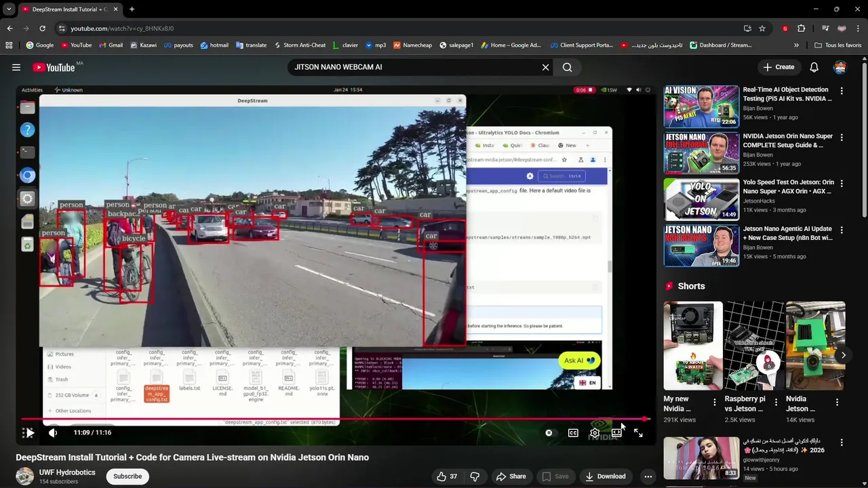Open the Google bookmark

(x=40, y=45)
